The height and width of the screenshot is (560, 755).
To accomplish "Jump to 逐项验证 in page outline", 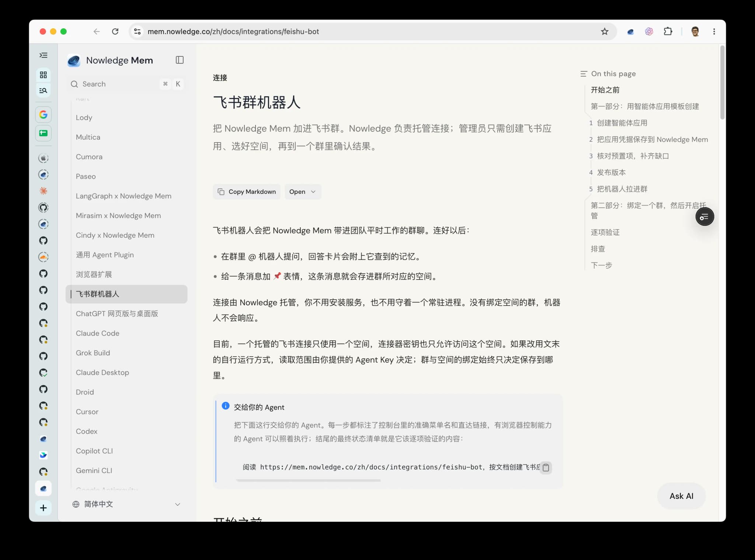I will pos(605,232).
